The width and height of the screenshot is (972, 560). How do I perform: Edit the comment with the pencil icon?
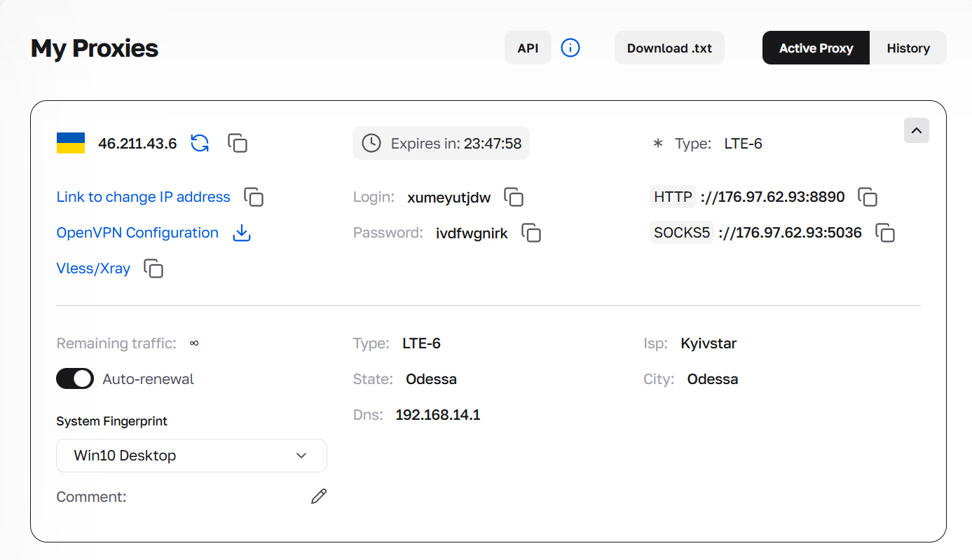319,497
